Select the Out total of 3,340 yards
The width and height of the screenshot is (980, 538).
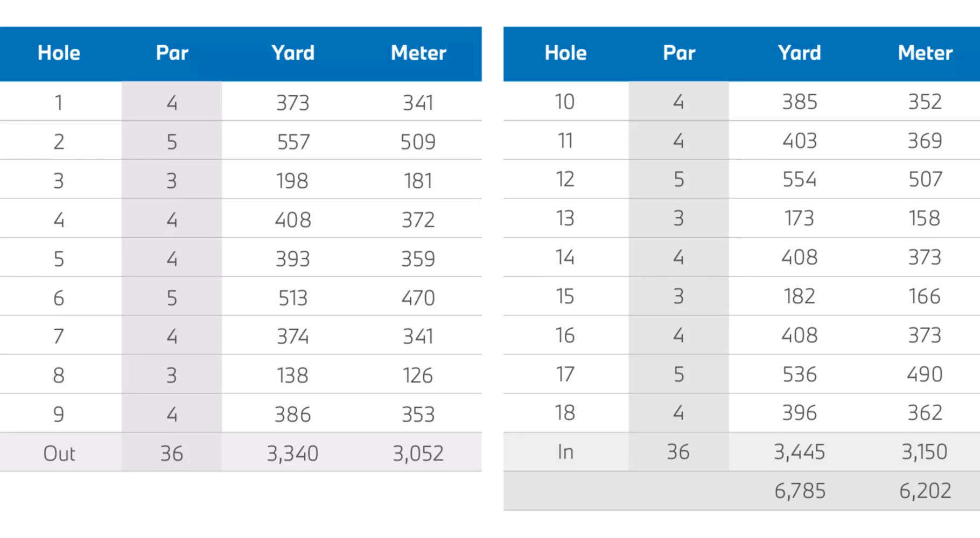[x=292, y=454]
